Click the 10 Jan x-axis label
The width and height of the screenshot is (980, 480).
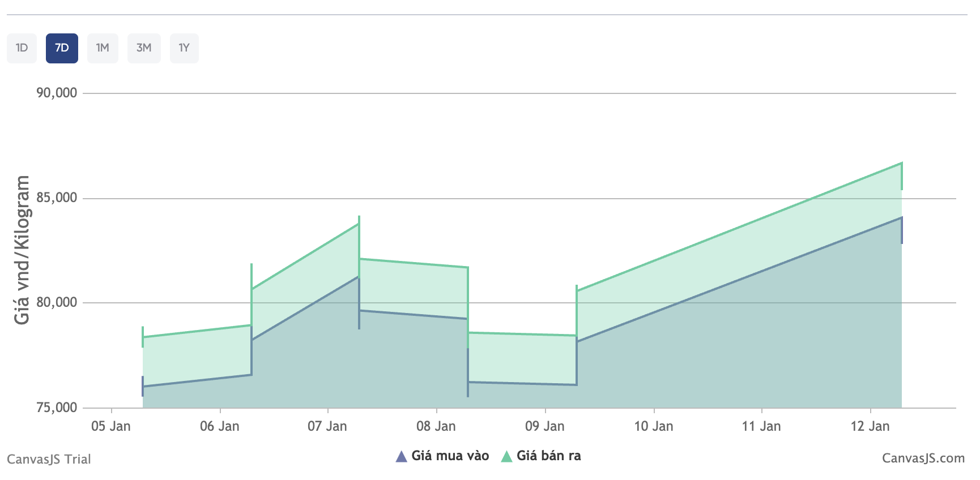tap(654, 426)
